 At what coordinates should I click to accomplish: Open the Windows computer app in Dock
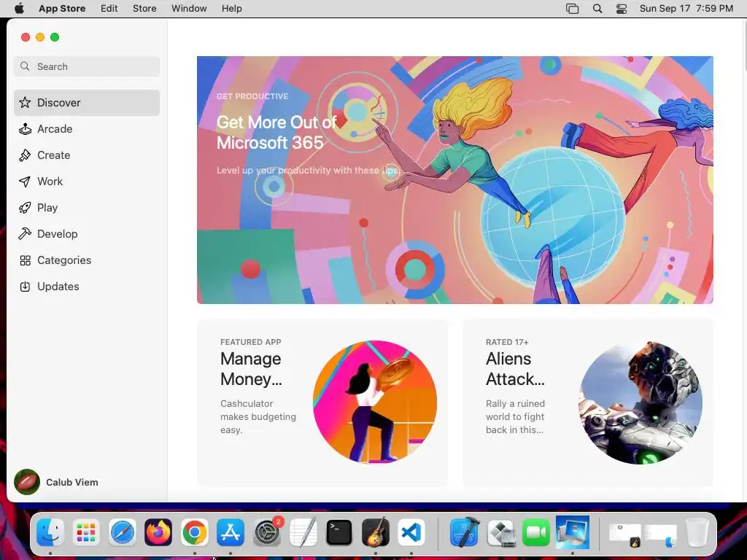[x=572, y=532]
